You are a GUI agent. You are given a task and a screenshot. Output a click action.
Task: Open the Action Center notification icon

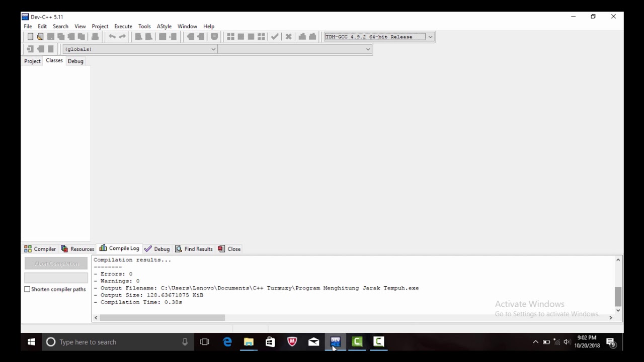click(x=611, y=342)
